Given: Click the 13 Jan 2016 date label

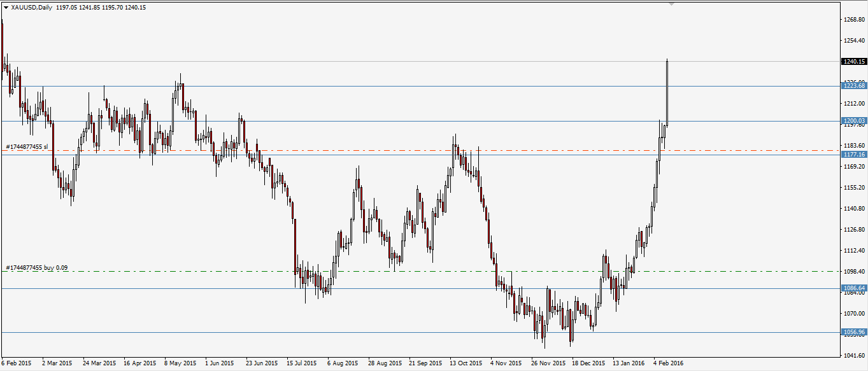Looking at the screenshot, I should pos(629,363).
